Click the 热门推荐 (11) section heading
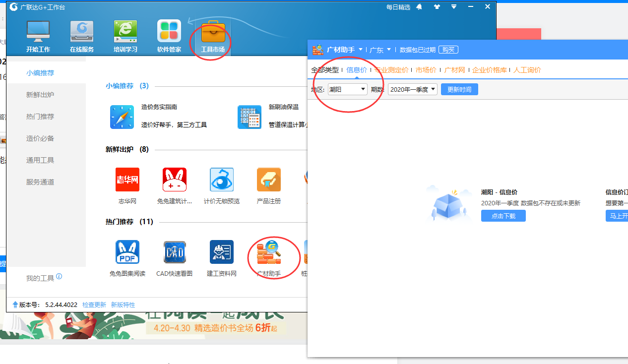Screen dimensions: 628x364 point(129,222)
